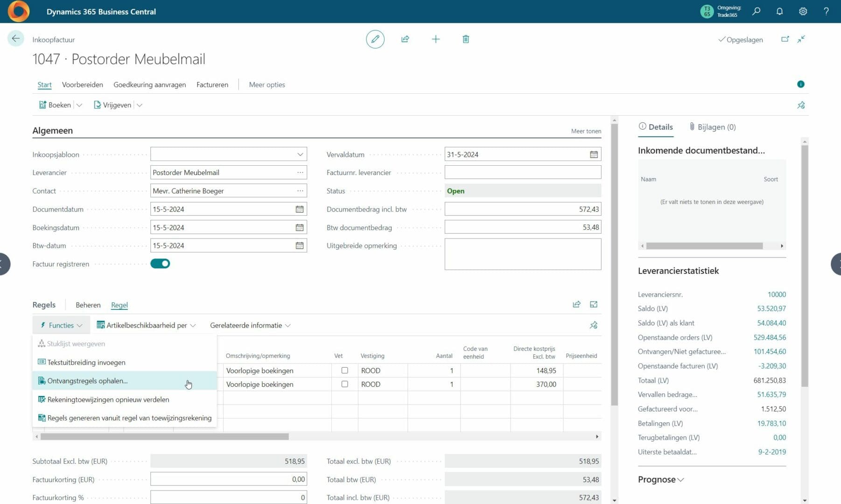Click the lines grid horizontal scrollbar
The image size is (841, 504).
pos(164,437)
